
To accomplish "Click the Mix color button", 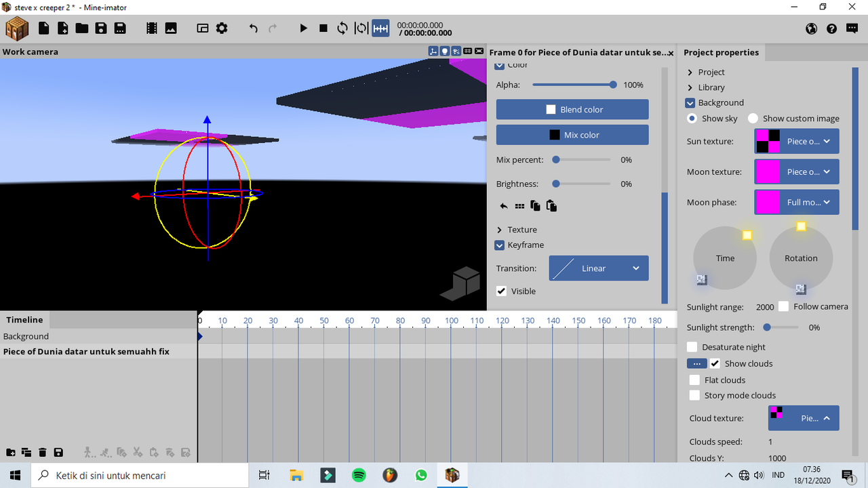I will 572,134.
